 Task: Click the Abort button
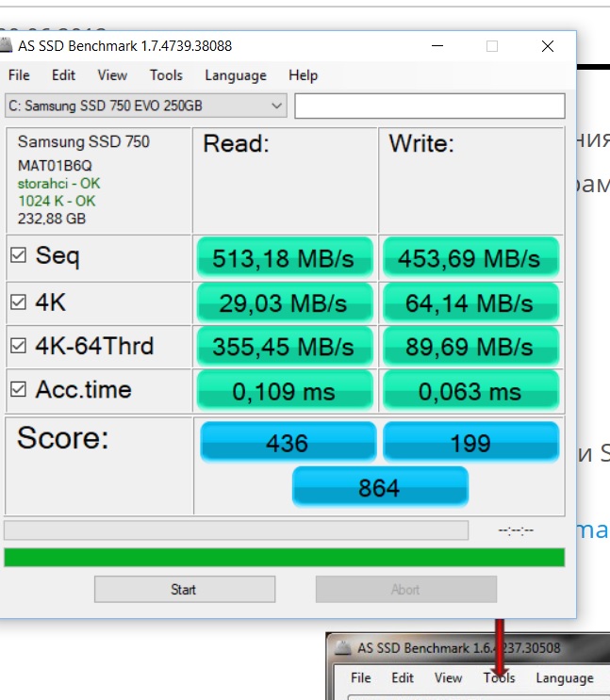pyautogui.click(x=406, y=589)
